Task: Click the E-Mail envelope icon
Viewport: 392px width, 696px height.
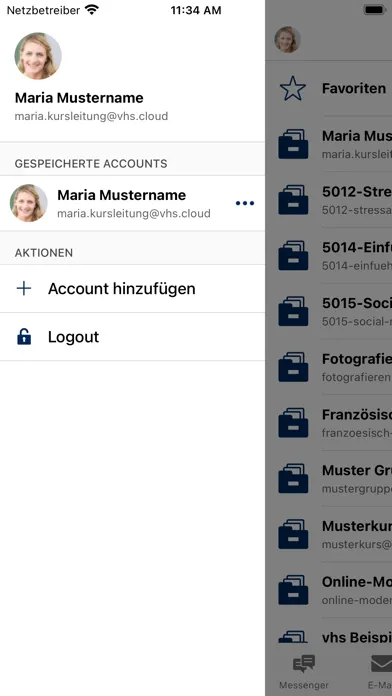Action: (x=382, y=664)
